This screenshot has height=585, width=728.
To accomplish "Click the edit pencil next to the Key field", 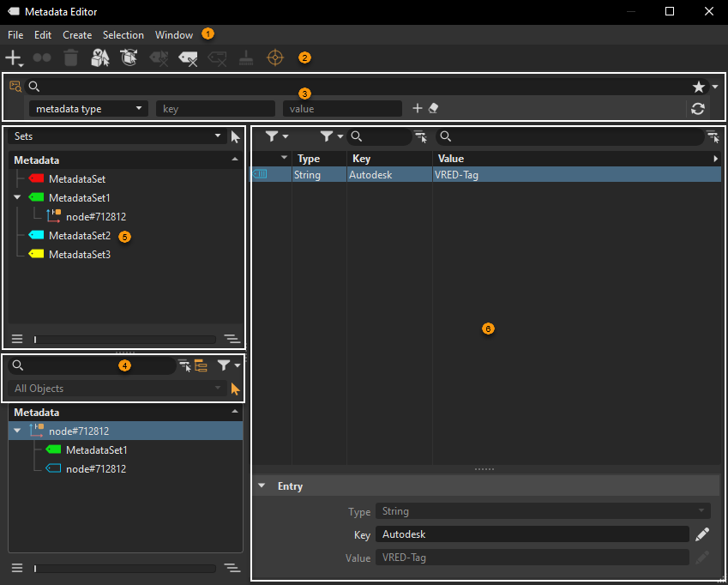I will point(702,534).
